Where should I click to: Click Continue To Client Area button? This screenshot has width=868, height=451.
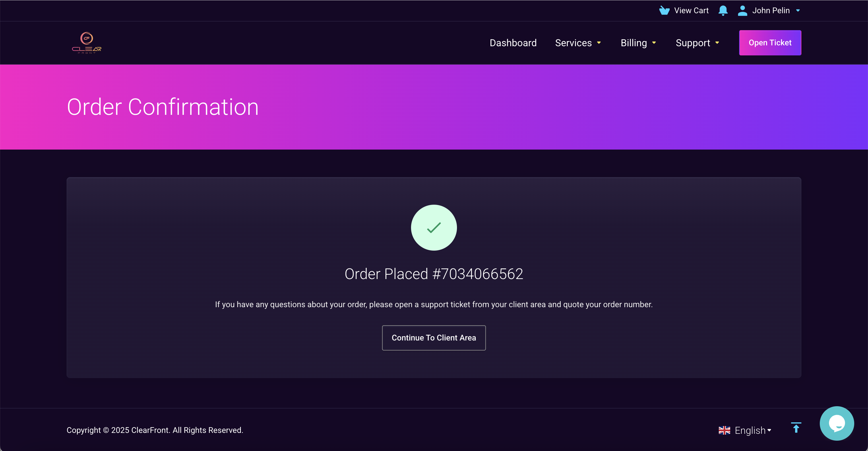tap(434, 338)
